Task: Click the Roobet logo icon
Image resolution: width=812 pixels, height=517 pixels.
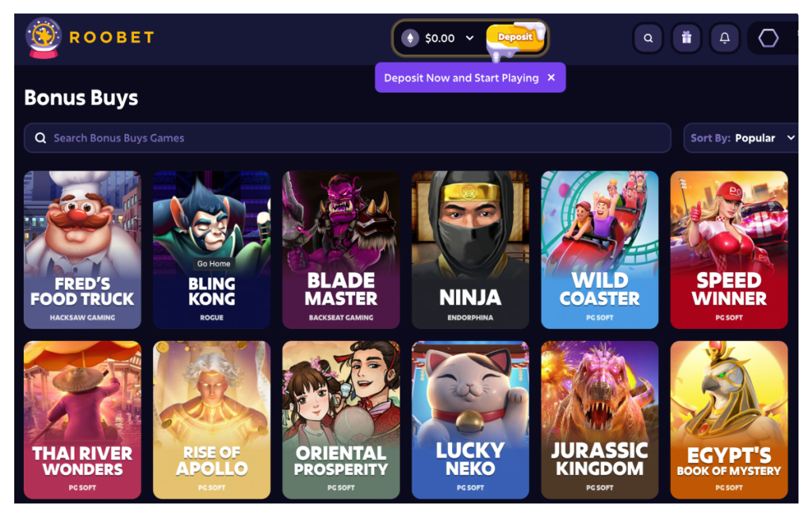Action: 44,37
